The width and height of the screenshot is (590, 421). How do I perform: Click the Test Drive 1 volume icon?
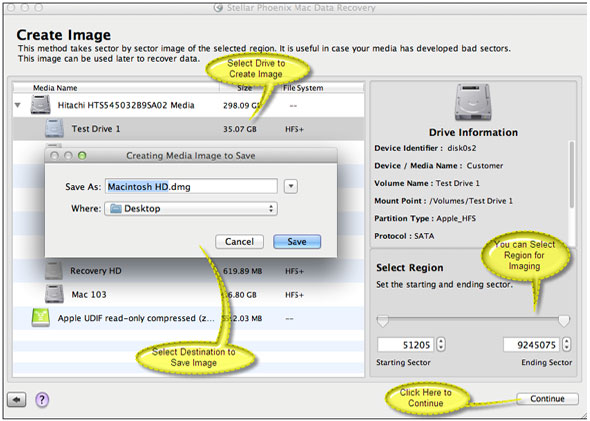[x=54, y=128]
